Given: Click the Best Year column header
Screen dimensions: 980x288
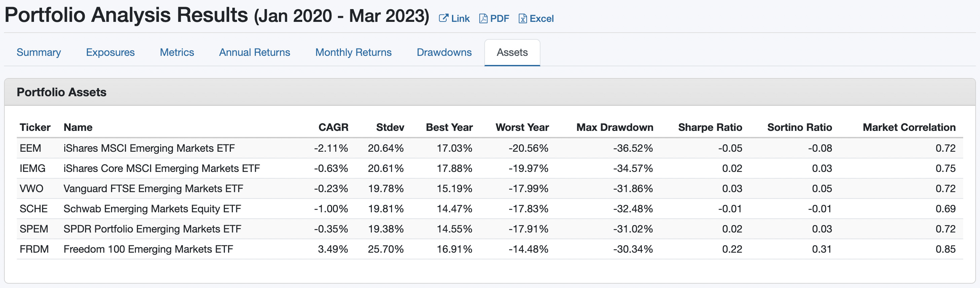Looking at the screenshot, I should [x=449, y=127].
